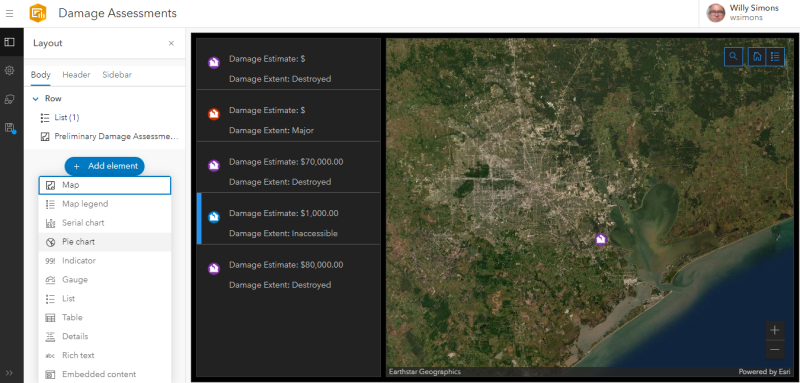800x383 pixels.
Task: Select list item with $70,000.00 estimate
Action: click(288, 167)
